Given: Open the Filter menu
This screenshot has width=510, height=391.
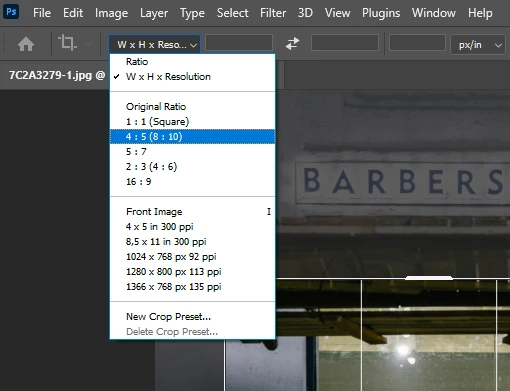Looking at the screenshot, I should (273, 13).
